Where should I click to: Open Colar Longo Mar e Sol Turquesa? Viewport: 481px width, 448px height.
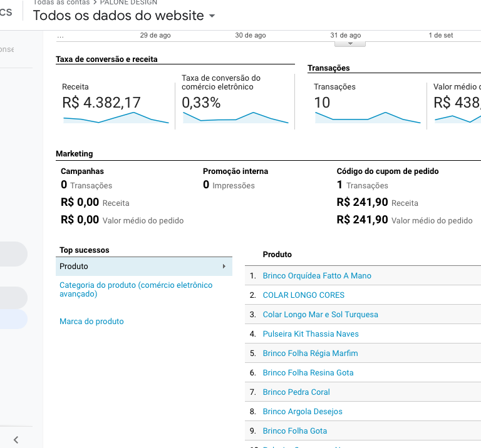click(320, 314)
